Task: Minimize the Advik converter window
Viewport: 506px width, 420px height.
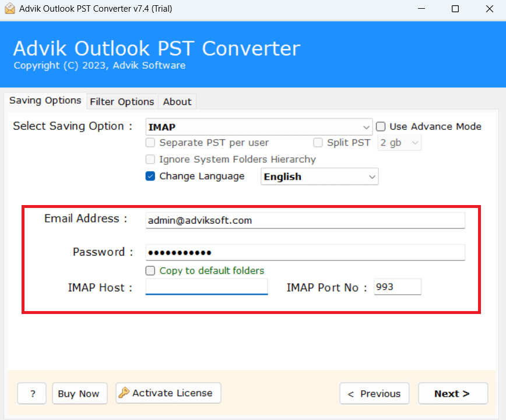Action: (421, 9)
